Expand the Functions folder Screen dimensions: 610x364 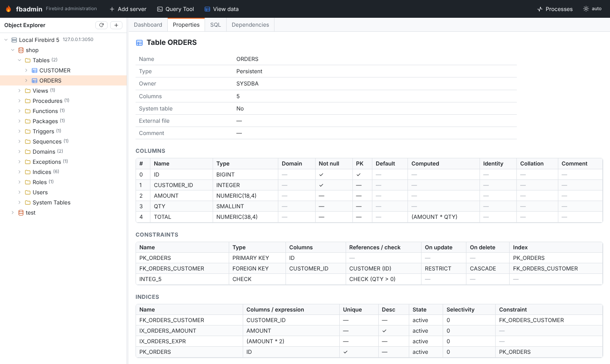tap(19, 111)
